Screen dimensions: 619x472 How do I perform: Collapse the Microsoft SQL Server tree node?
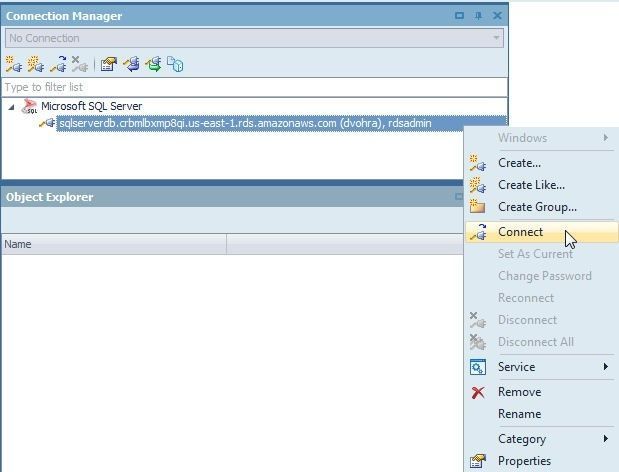[x=11, y=107]
